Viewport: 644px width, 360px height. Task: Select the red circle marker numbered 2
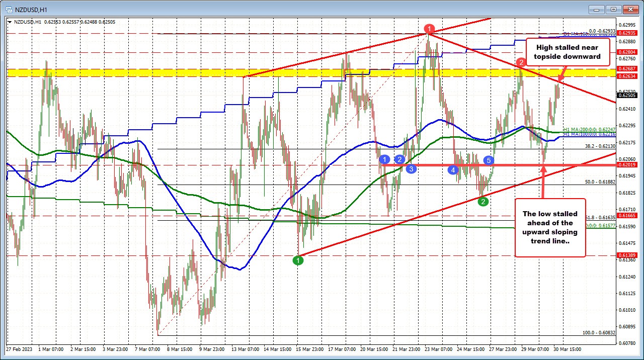521,62
